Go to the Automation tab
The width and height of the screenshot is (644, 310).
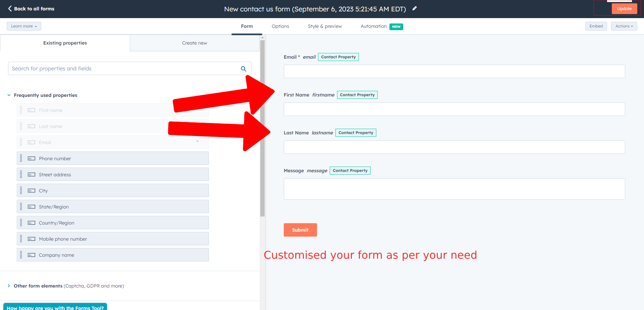coord(373,26)
